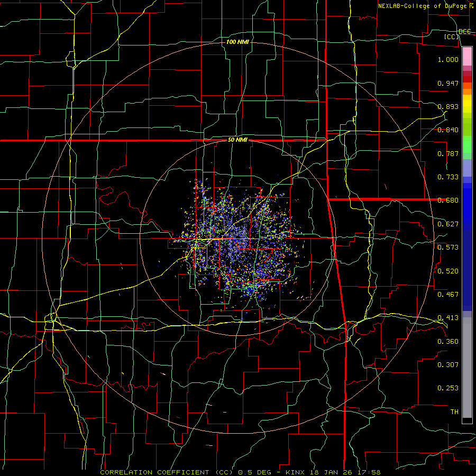Pick the red swatch above 0.947
The width and height of the screenshot is (476, 476).
click(467, 79)
